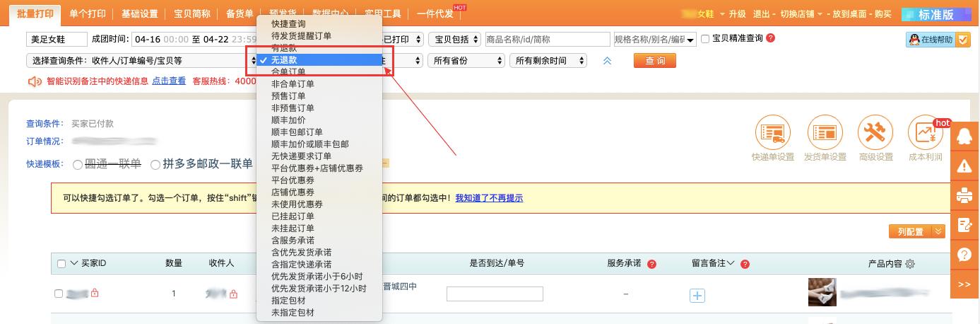Click the red help icon next to 宝贝精准查询
Image resolution: width=980 pixels, height=324 pixels.
point(770,39)
